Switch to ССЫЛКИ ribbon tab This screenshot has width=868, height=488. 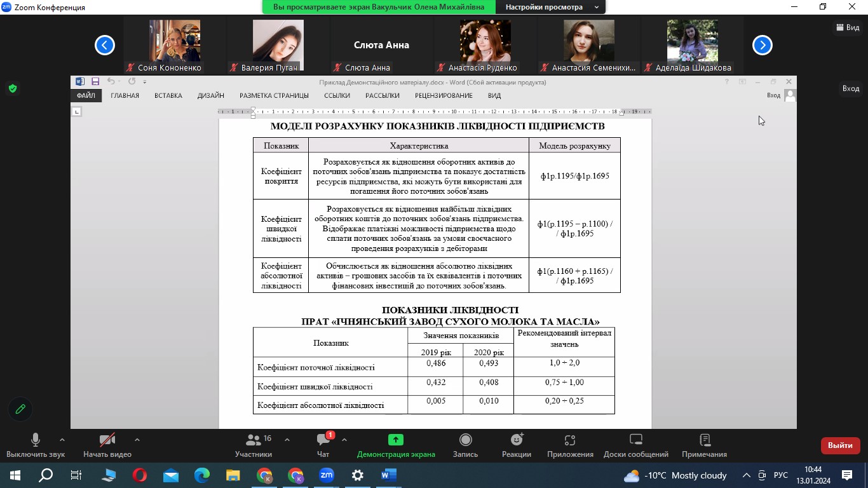pos(337,95)
